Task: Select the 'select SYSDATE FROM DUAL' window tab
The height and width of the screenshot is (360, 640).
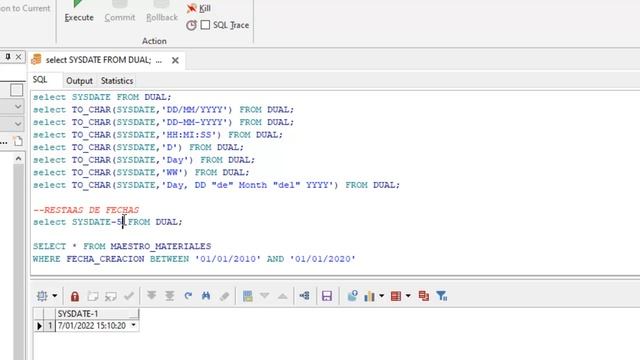Action: [98, 60]
